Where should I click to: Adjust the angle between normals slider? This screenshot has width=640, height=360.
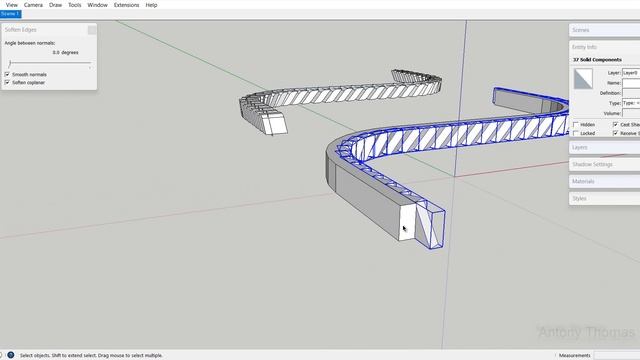49,63
